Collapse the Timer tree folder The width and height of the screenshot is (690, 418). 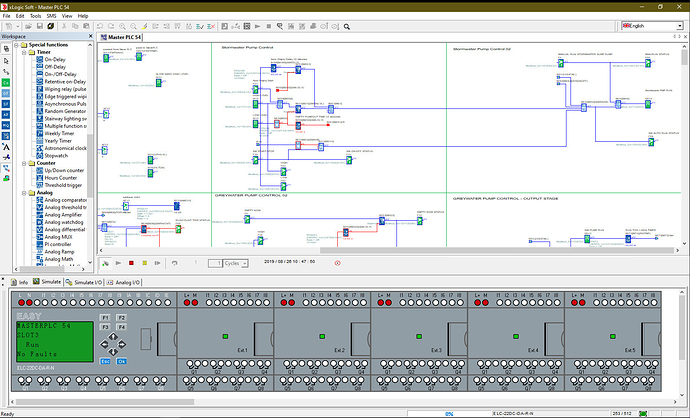pos(25,53)
